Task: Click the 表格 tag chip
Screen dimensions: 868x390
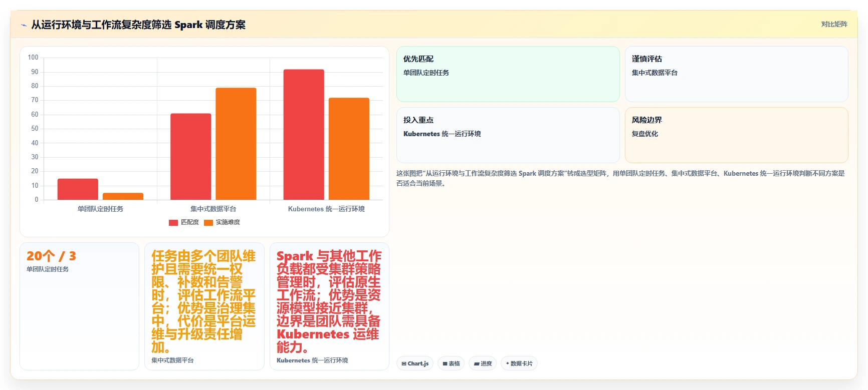Action: pos(451,363)
